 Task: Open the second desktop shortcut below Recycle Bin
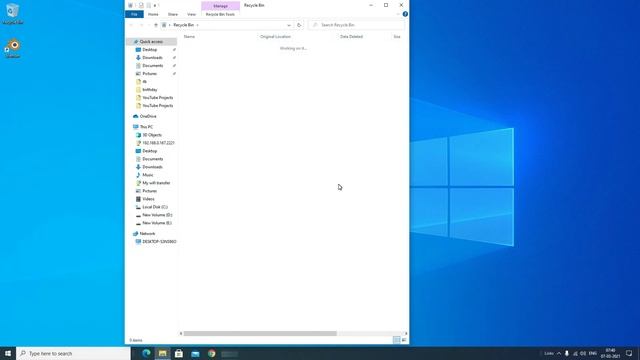tap(13, 48)
